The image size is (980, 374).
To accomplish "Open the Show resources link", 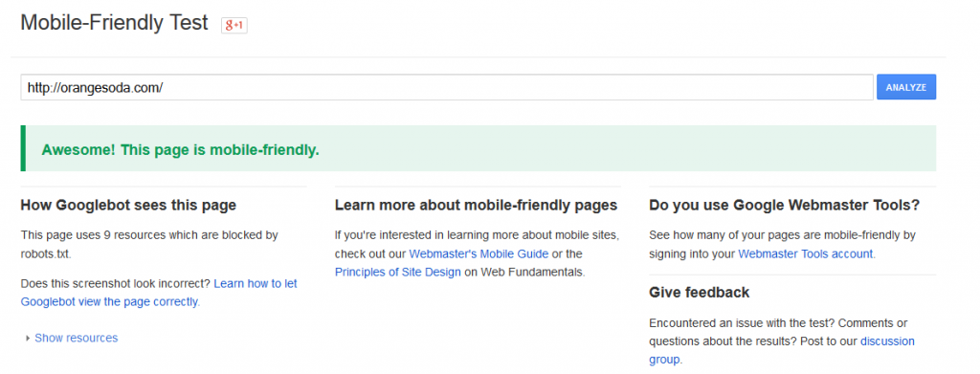I will 77,338.
